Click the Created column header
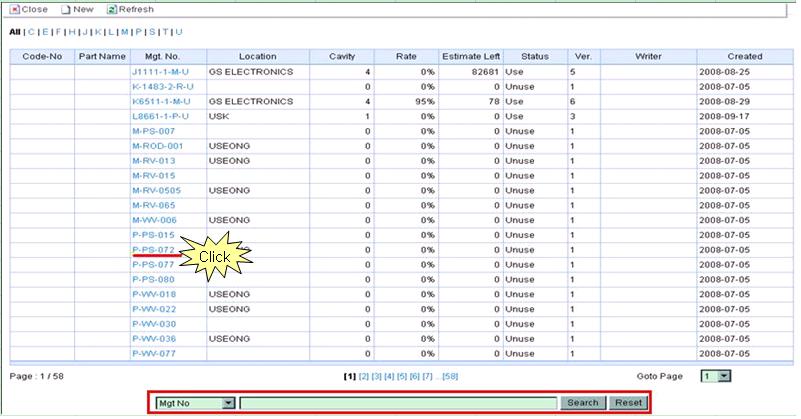This screenshot has width=801, height=419. pyautogui.click(x=744, y=57)
